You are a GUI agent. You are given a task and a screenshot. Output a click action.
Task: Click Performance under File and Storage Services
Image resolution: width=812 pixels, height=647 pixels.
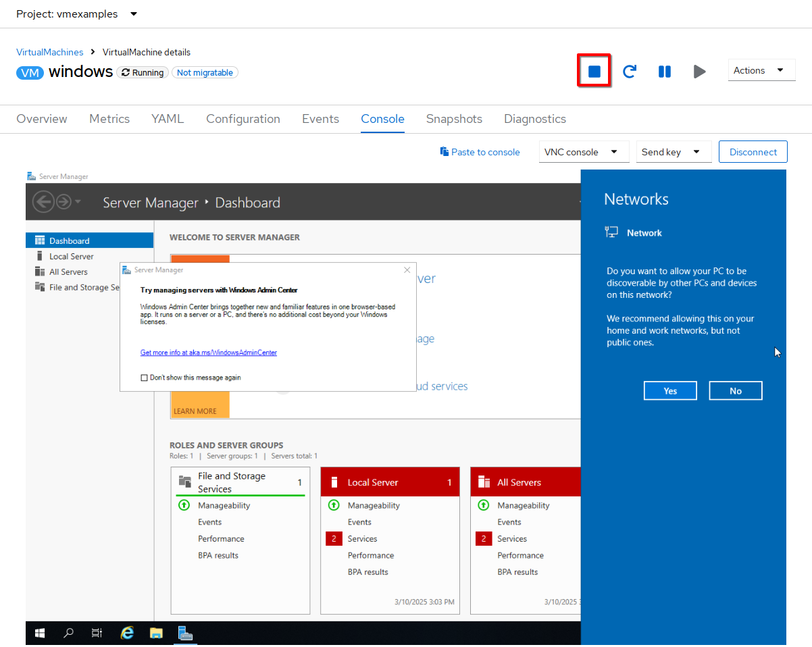click(221, 539)
